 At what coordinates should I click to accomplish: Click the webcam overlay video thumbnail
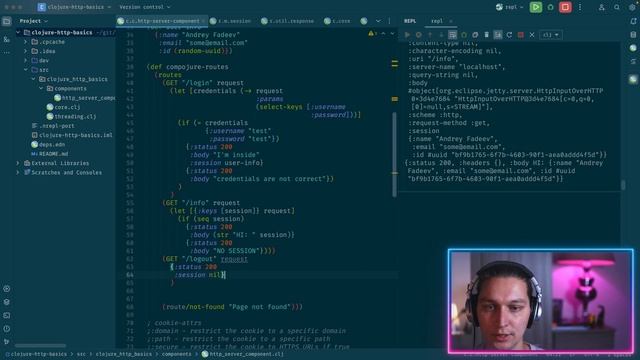tap(540, 301)
